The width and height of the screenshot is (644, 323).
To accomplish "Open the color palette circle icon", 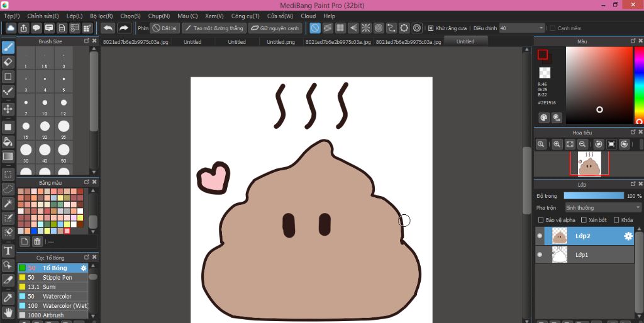I will tap(544, 118).
